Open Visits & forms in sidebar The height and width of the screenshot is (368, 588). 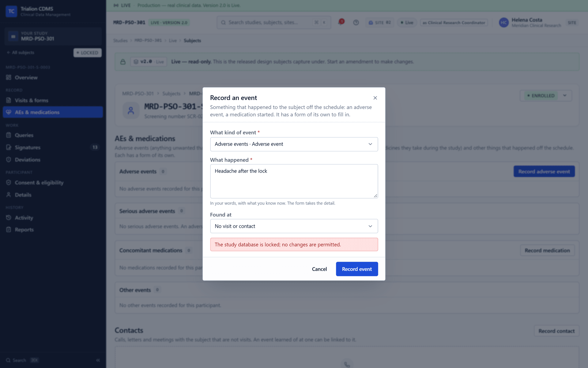53,100
